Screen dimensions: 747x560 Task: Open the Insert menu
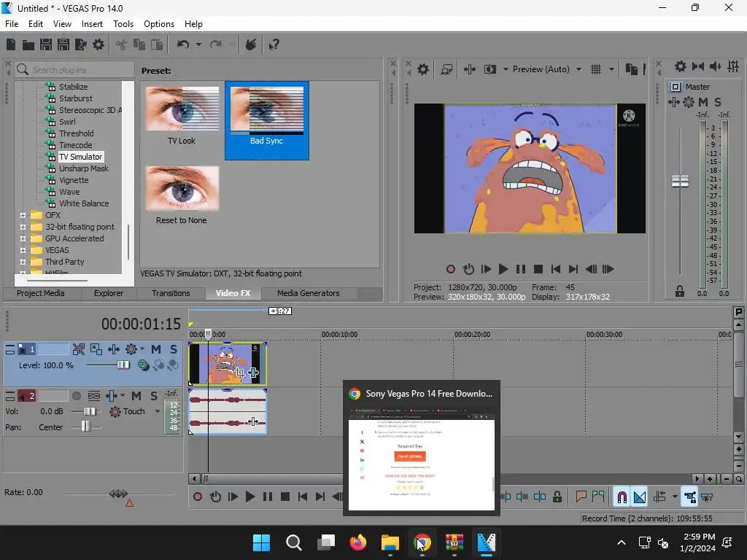coord(92,24)
